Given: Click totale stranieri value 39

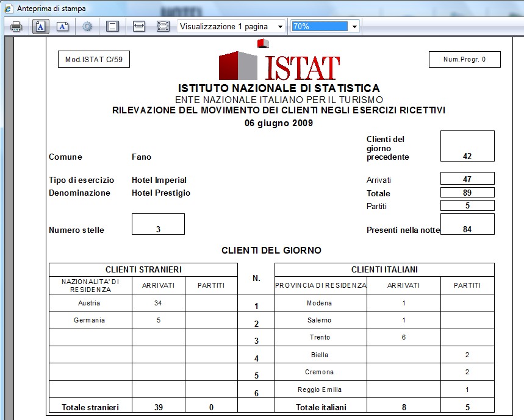Looking at the screenshot, I should [159, 407].
